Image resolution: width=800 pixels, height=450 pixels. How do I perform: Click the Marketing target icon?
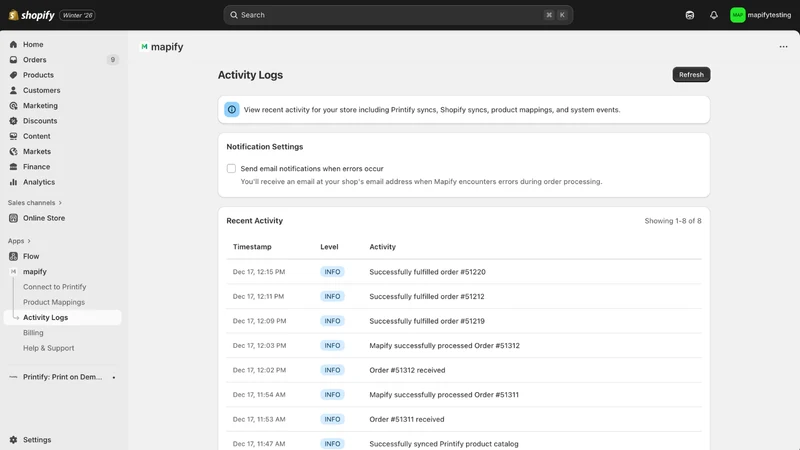[x=13, y=106]
